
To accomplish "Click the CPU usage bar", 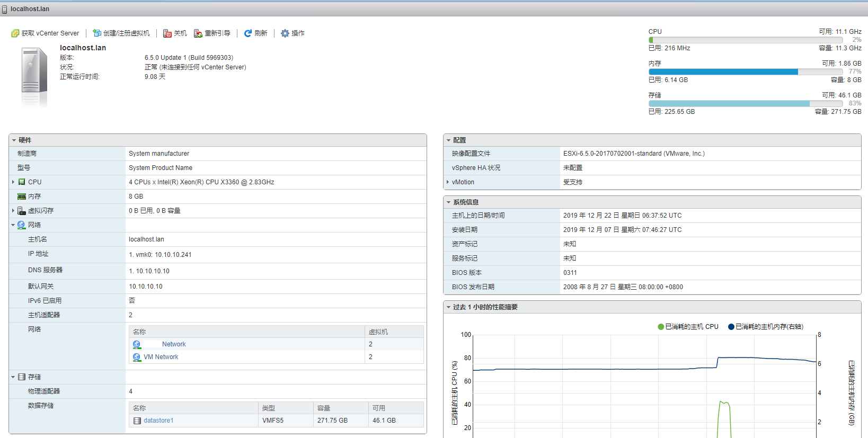I will pos(746,40).
